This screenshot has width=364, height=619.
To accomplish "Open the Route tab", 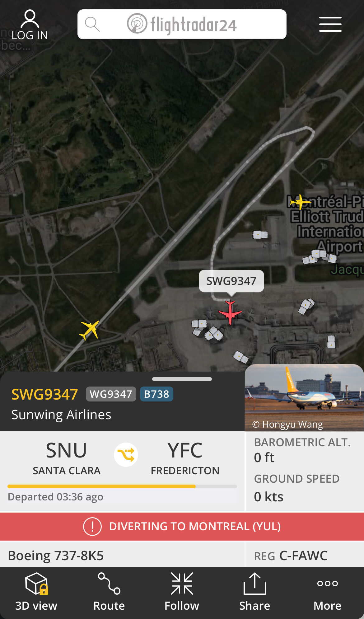I will pyautogui.click(x=109, y=592).
